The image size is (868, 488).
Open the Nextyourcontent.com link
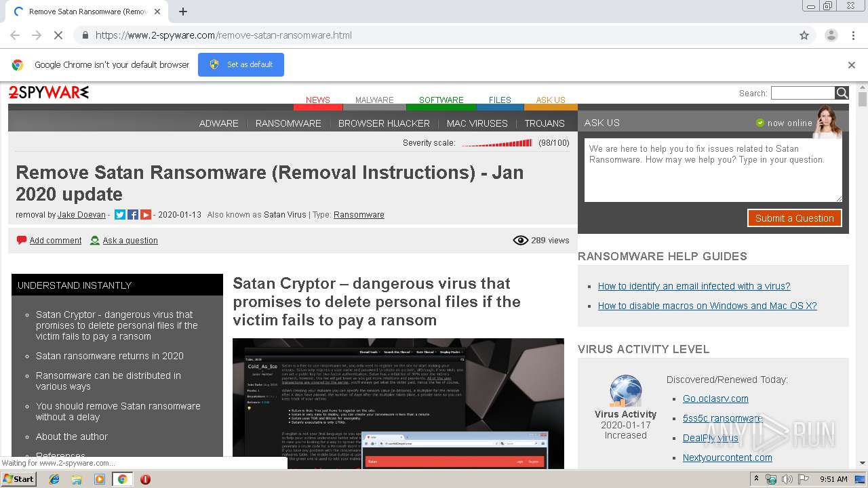click(727, 457)
